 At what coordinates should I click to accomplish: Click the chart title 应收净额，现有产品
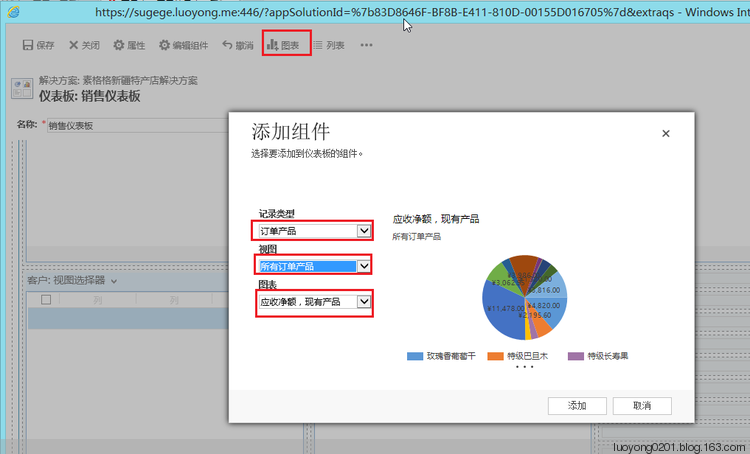click(x=436, y=219)
